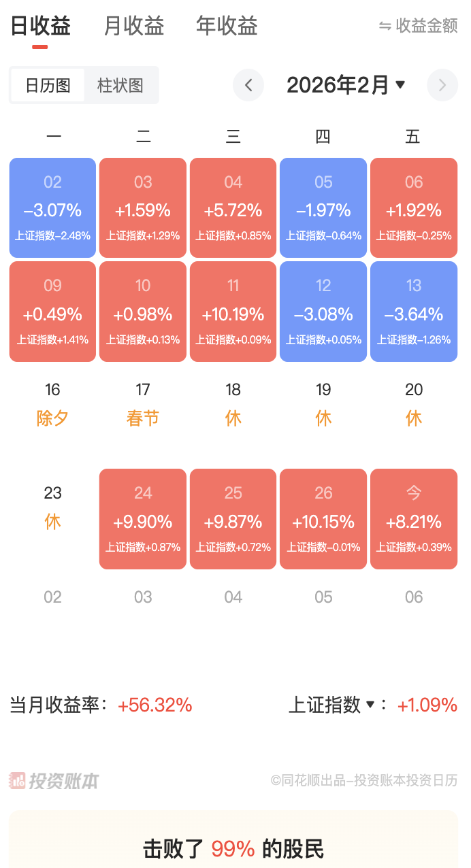Viewport: 471px width, 868px height.
Task: Select the day 11 cell showing +10.19%
Action: click(233, 312)
